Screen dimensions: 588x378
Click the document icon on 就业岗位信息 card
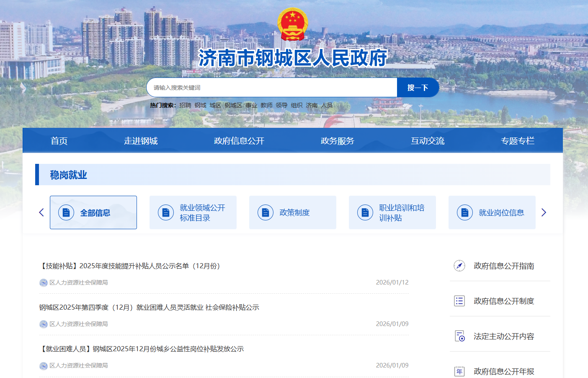(x=465, y=212)
